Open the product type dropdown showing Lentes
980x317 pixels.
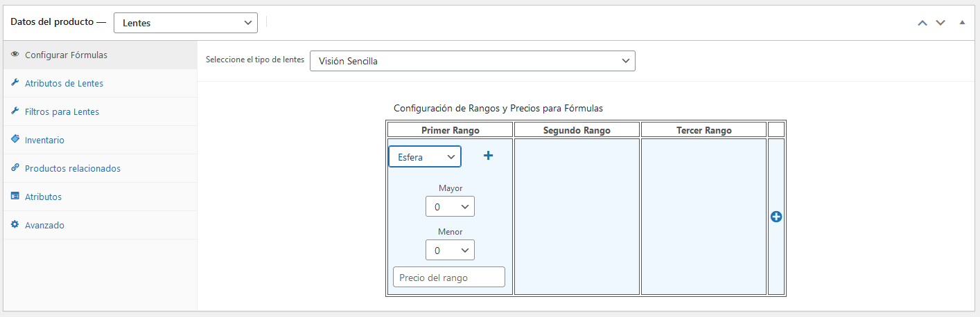(x=186, y=23)
